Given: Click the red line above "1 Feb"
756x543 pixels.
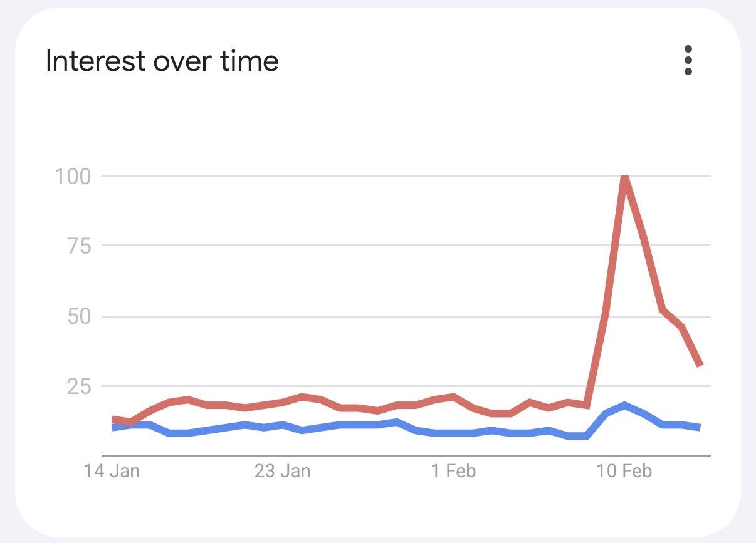Looking at the screenshot, I should pyautogui.click(x=453, y=396).
